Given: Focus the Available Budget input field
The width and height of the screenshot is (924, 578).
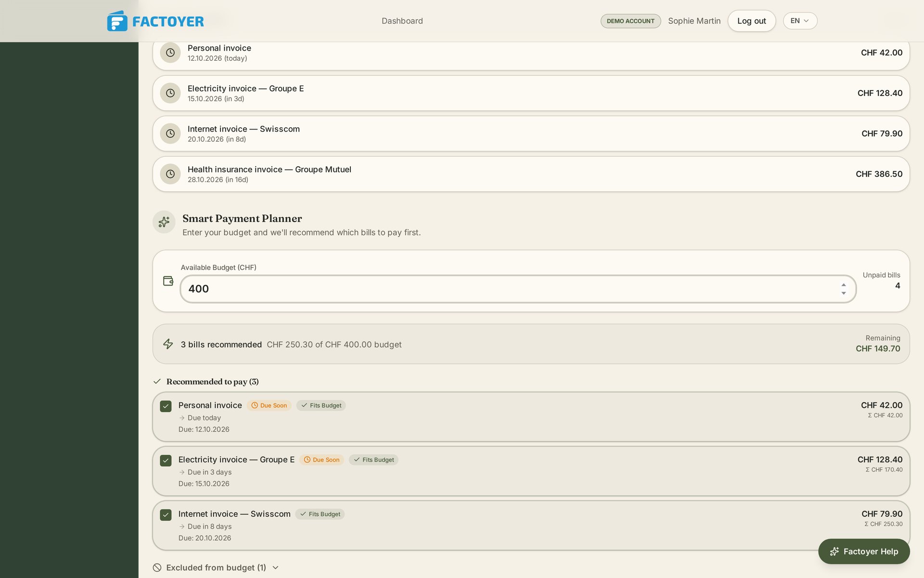Looking at the screenshot, I should 518,289.
